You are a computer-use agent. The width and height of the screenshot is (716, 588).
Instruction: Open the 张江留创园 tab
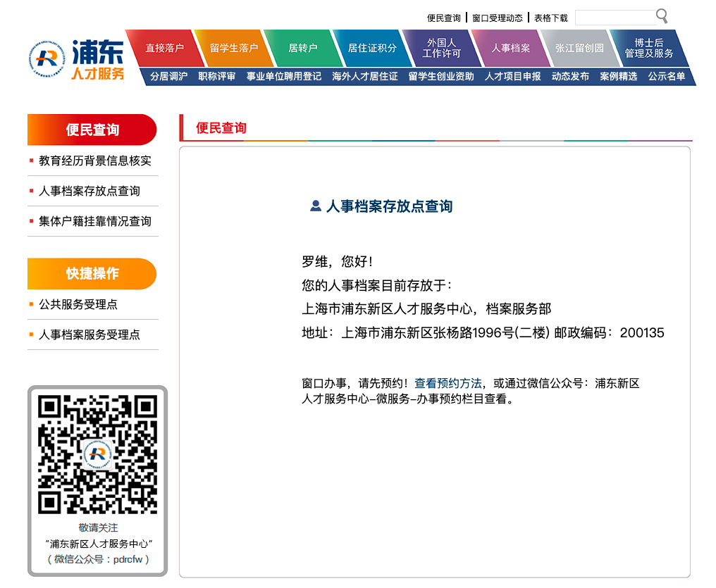click(x=579, y=48)
